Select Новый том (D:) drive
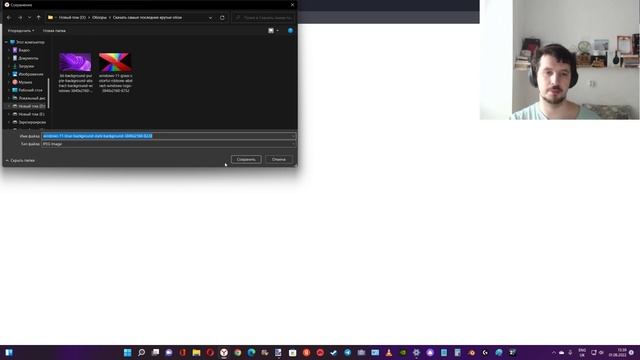Screen dimensions: 640x360 click(x=31, y=106)
